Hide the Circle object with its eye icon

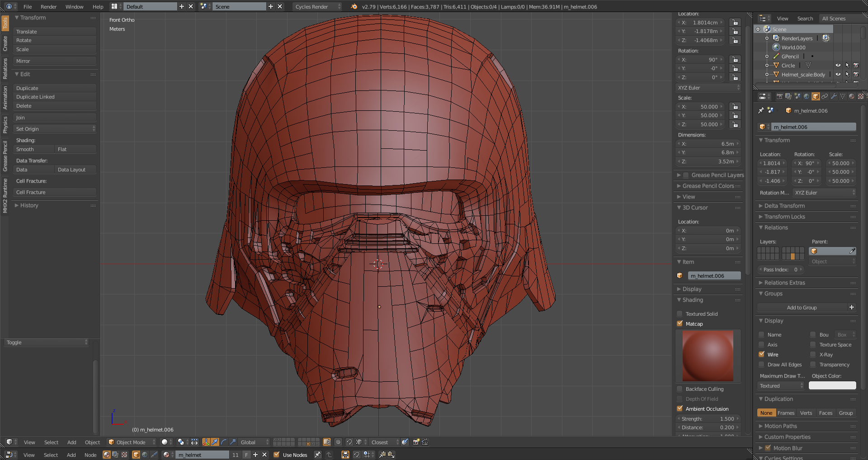click(838, 65)
